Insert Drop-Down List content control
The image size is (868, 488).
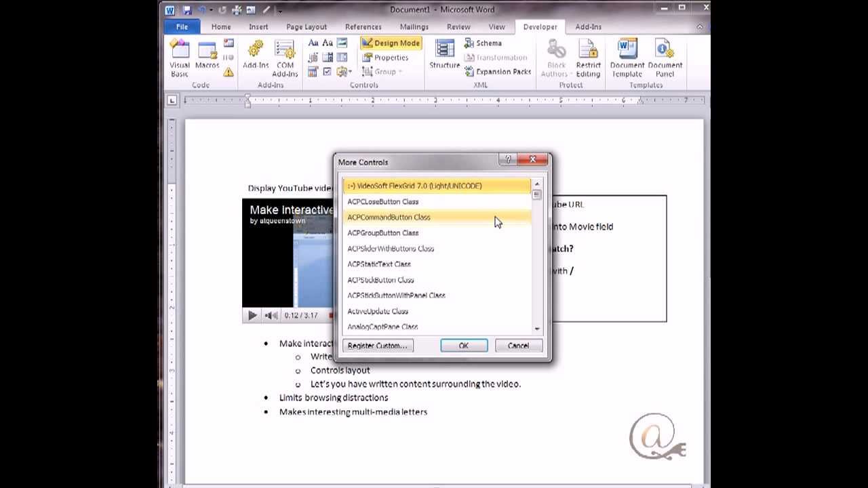(x=342, y=58)
